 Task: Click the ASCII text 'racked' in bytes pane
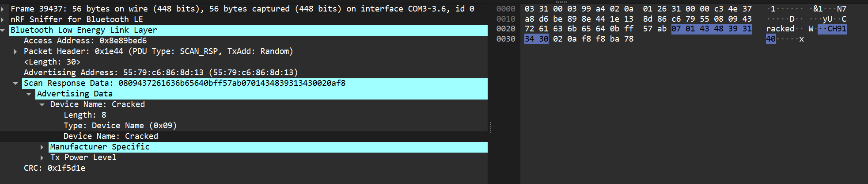pyautogui.click(x=780, y=29)
